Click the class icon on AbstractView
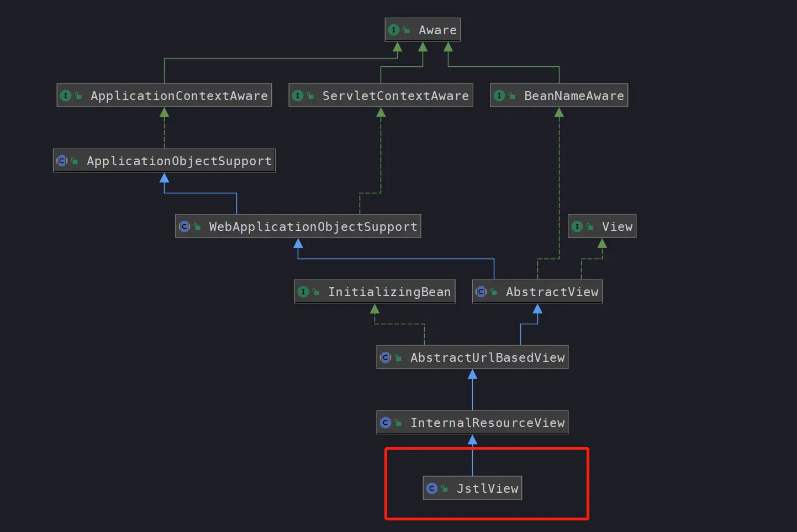Viewport: 797px width, 532px height. pos(482,292)
